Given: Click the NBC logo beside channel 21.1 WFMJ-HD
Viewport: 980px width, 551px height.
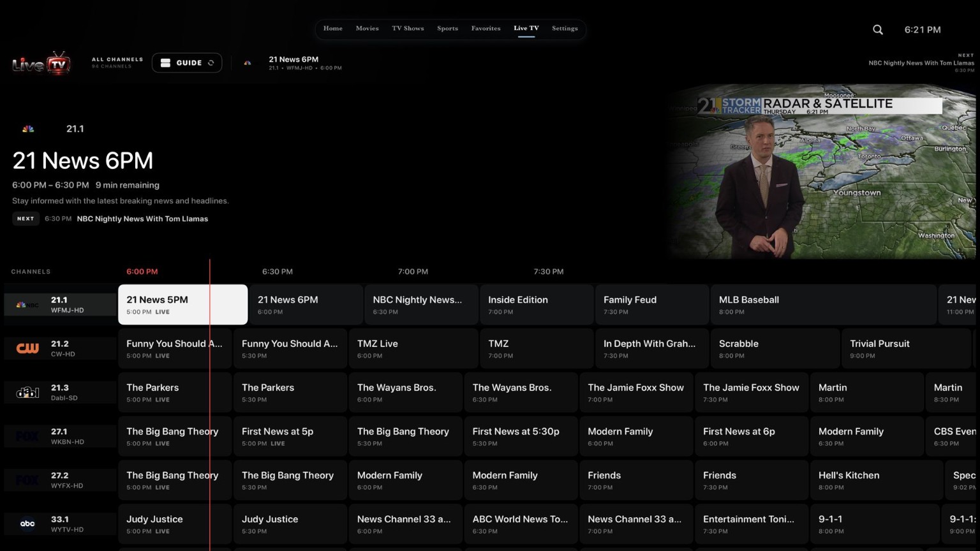Looking at the screenshot, I should point(27,305).
